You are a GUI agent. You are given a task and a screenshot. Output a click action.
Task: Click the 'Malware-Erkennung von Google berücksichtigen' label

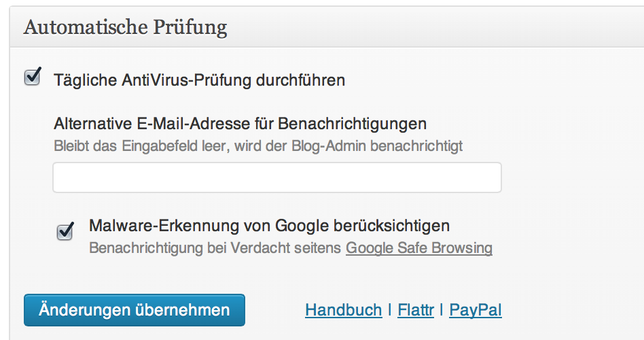point(270,226)
